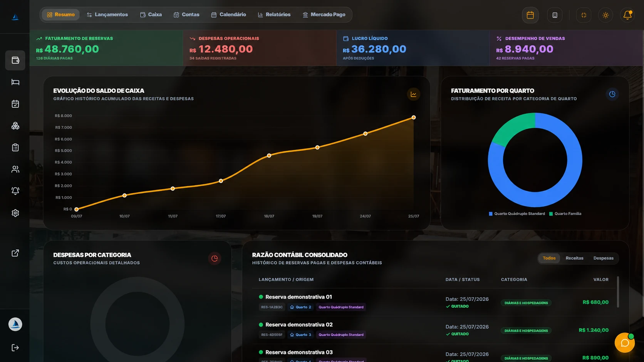Click the pie icon on Faturamento por Quarto
The width and height of the screenshot is (644, 362).
click(612, 94)
